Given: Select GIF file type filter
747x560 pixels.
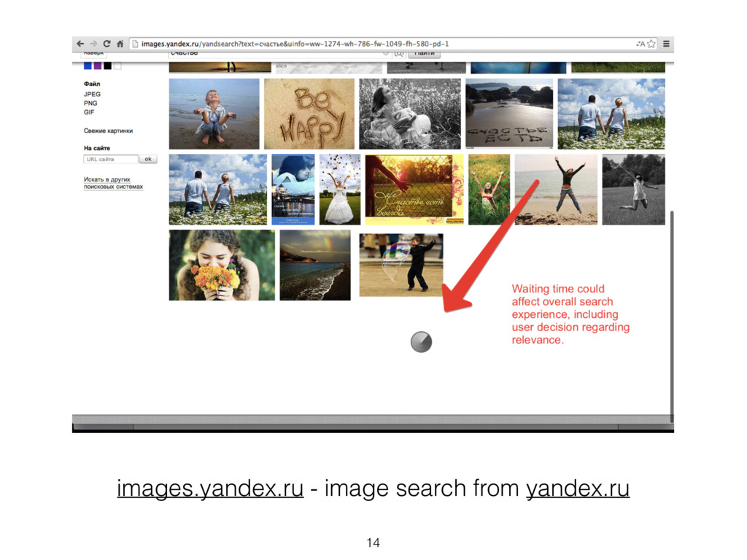Looking at the screenshot, I should click(x=89, y=112).
